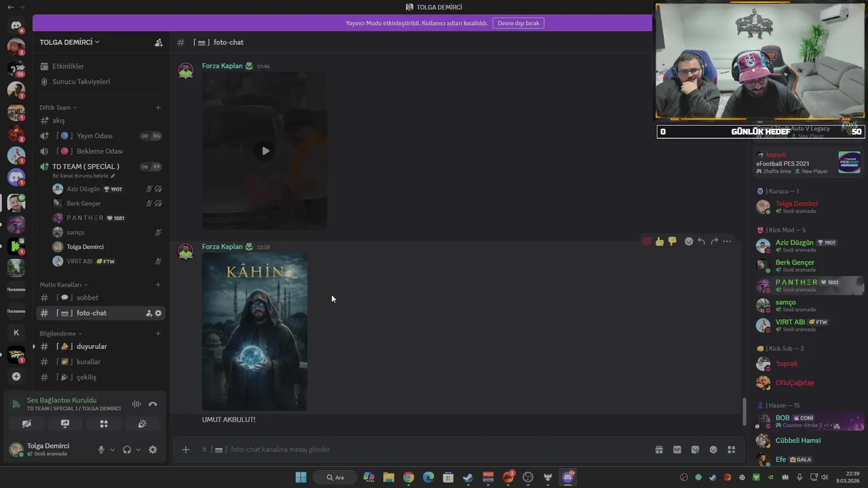The height and width of the screenshot is (488, 868).
Task: Add a server with plus icon
Action: pos(16,376)
